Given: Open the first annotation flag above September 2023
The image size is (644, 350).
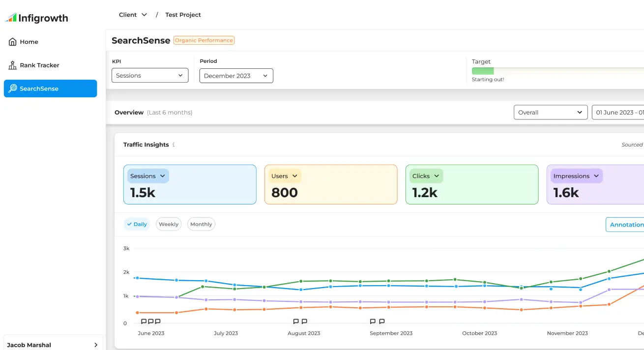Looking at the screenshot, I should (373, 321).
